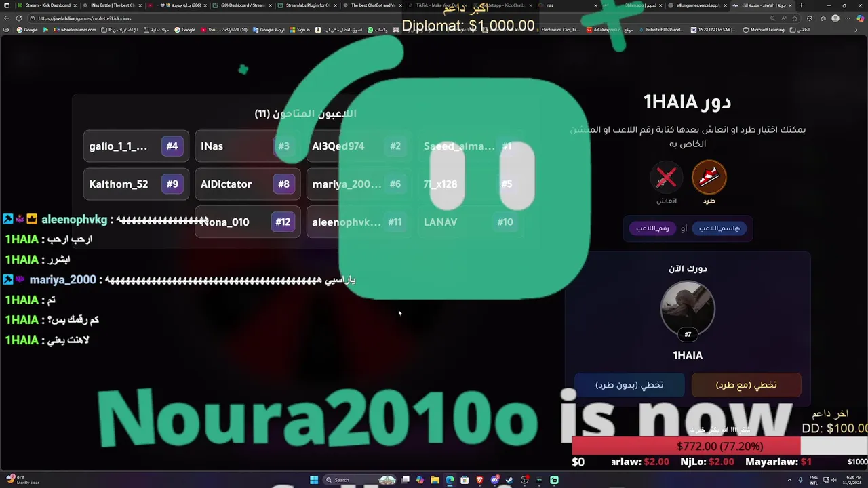The width and height of the screenshot is (868, 488).
Task: Click the تخطي (بدون طرد) skip button
Action: pyautogui.click(x=629, y=385)
